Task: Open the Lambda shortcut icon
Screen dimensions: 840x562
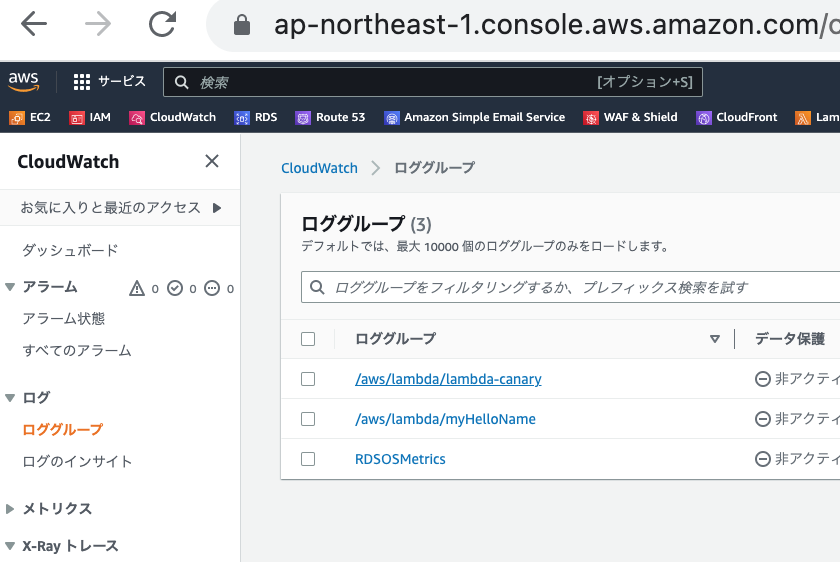Action: 802,118
